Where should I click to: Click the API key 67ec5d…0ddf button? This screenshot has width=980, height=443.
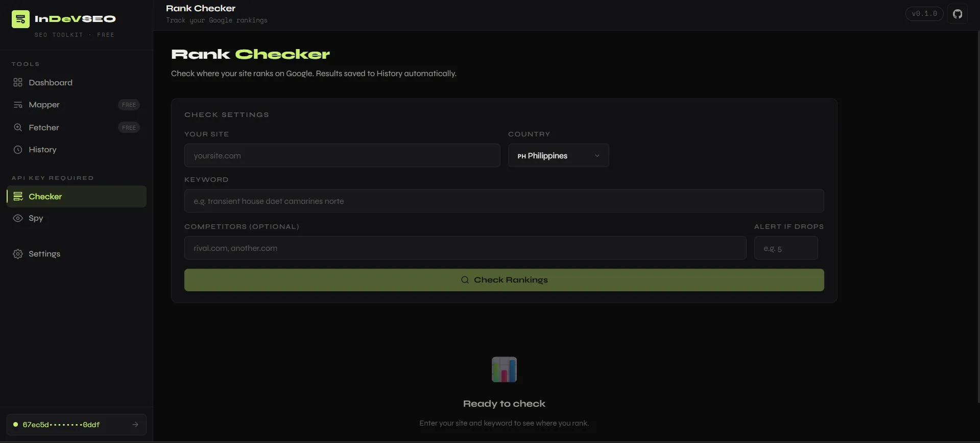(77, 425)
